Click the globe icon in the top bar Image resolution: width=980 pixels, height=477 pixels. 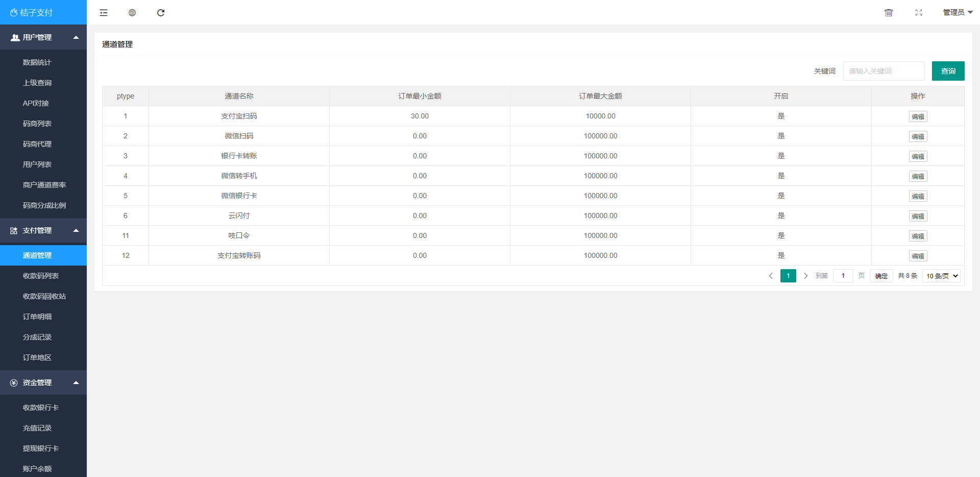point(132,13)
